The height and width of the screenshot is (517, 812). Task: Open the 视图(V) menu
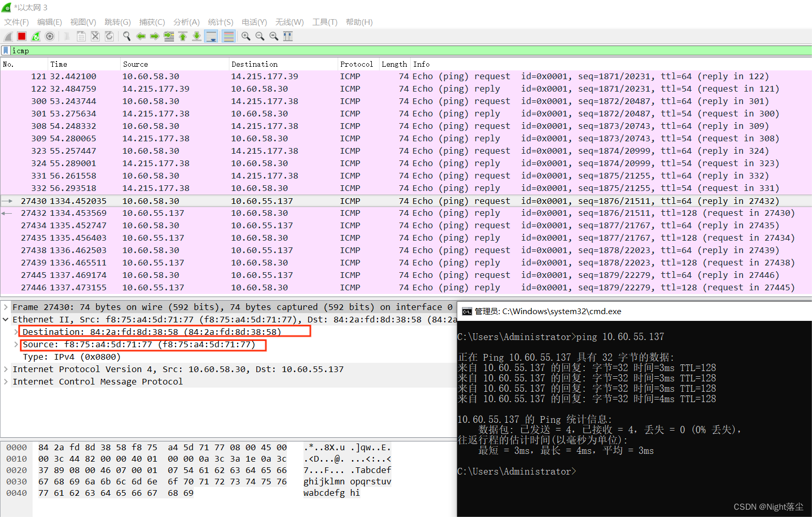(83, 22)
